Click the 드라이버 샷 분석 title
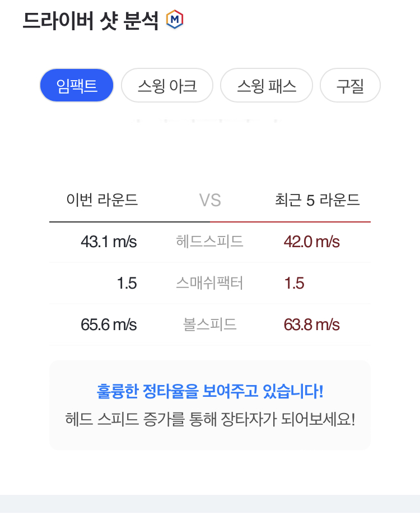 91,21
